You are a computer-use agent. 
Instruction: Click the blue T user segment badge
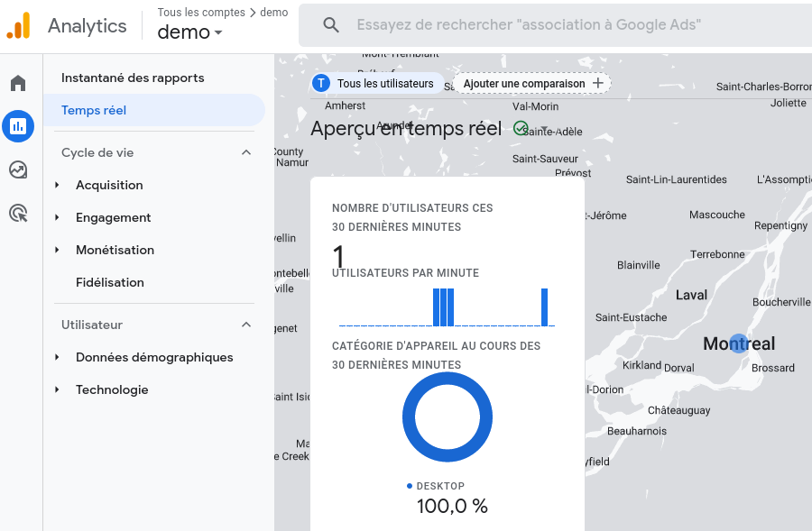click(x=321, y=83)
